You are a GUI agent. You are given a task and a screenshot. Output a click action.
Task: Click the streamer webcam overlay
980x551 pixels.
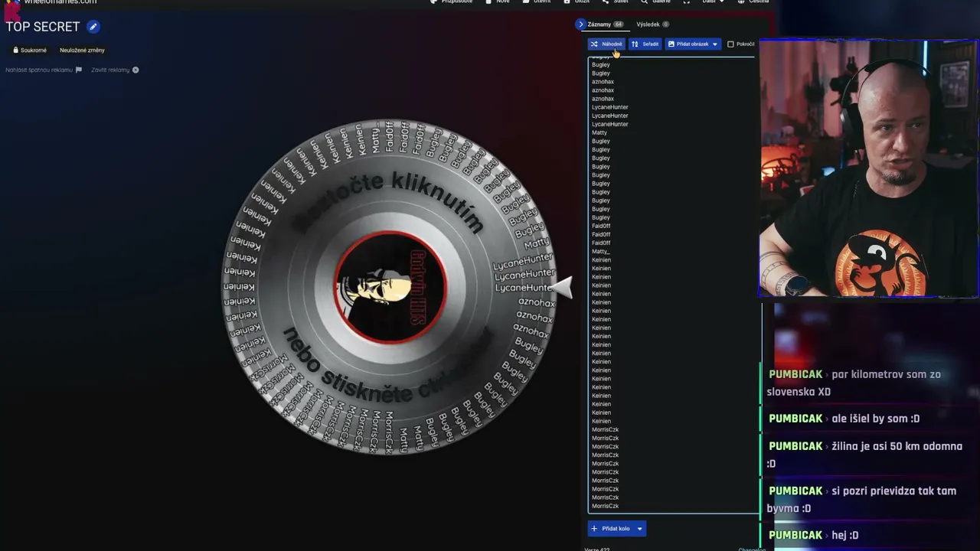point(868,168)
